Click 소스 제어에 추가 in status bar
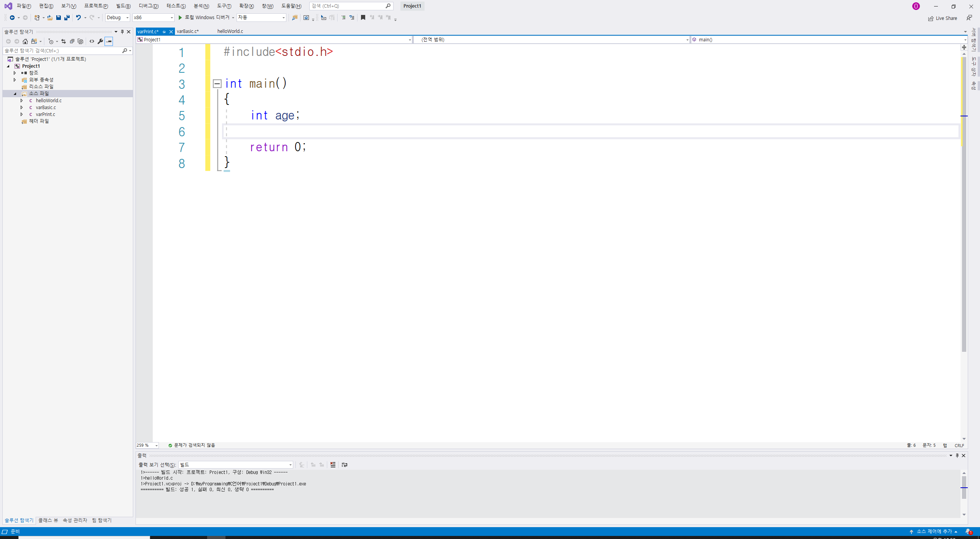 click(934, 532)
